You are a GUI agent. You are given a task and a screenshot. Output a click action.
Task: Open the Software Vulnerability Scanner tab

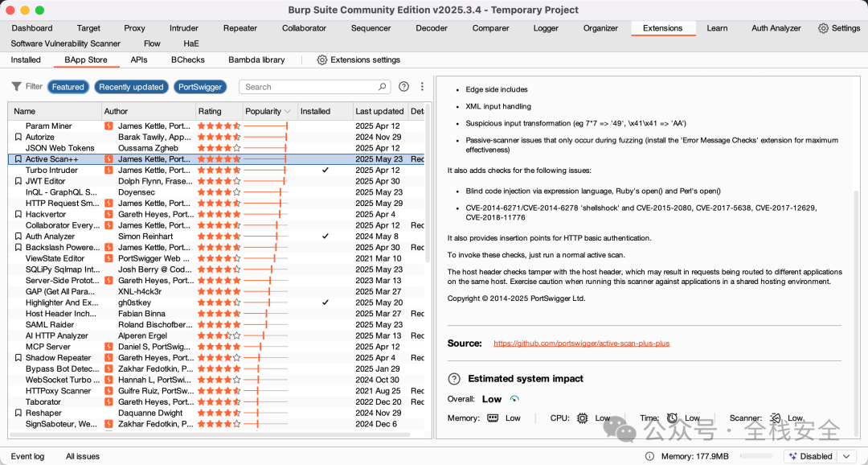[66, 43]
